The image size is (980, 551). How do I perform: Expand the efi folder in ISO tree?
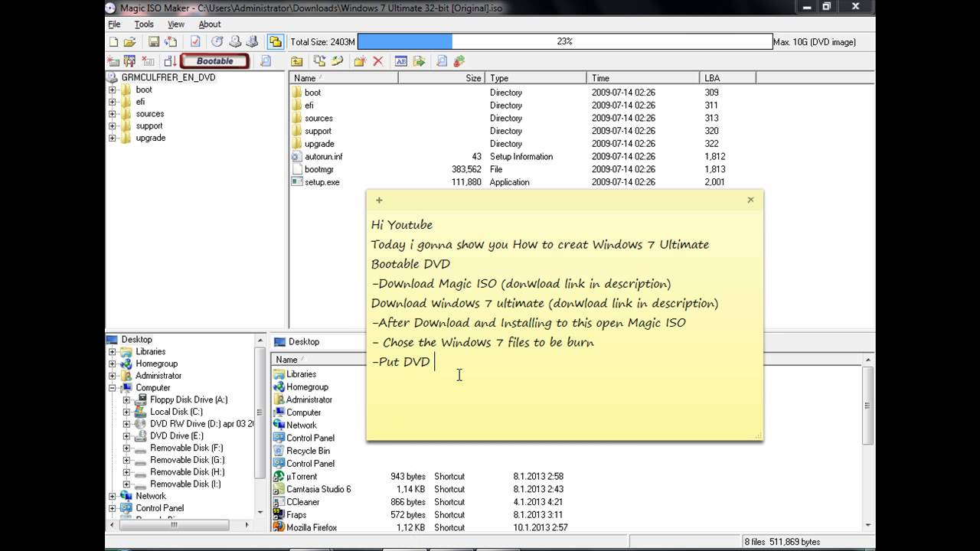pos(113,102)
